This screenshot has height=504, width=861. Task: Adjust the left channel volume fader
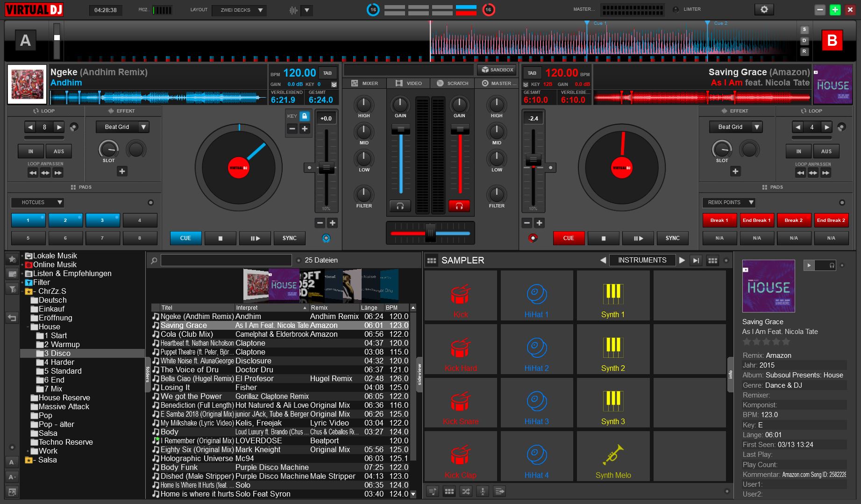[x=400, y=130]
